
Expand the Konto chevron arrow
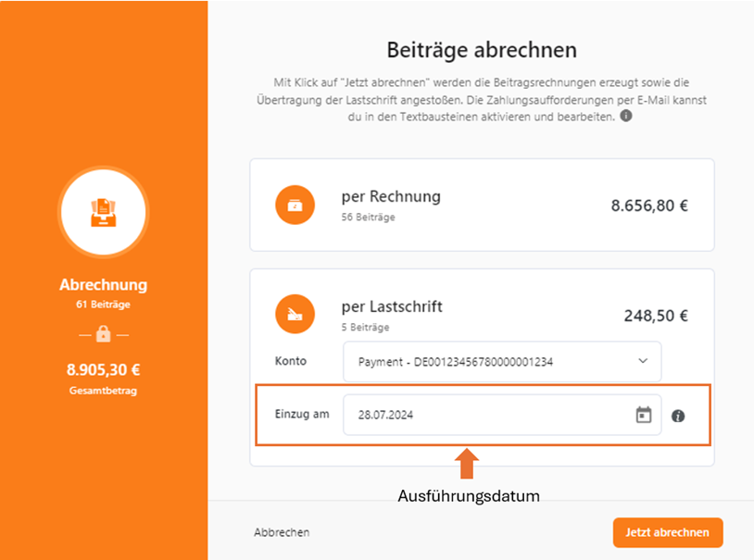tap(643, 361)
